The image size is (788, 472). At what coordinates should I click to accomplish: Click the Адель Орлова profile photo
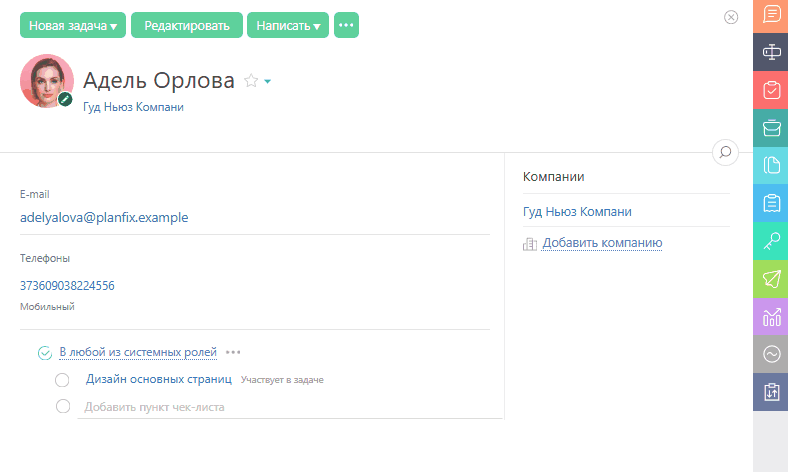pos(47,81)
